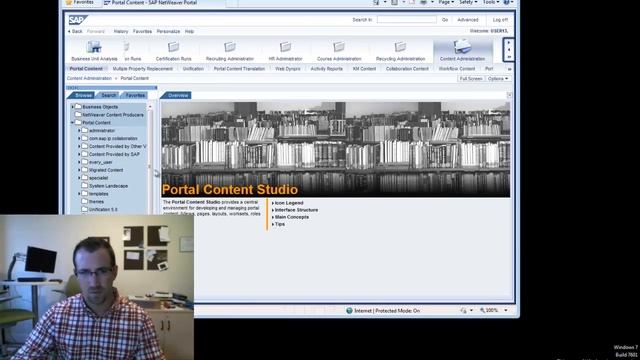Viewport: 640px width, 360px height.
Task: Open the browser Tools menu dropdown
Action: click(x=491, y=2)
